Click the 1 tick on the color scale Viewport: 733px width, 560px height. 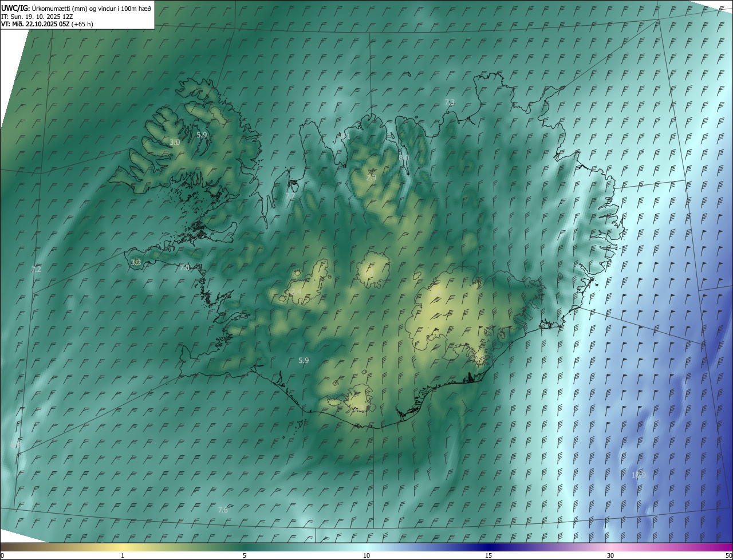click(123, 555)
